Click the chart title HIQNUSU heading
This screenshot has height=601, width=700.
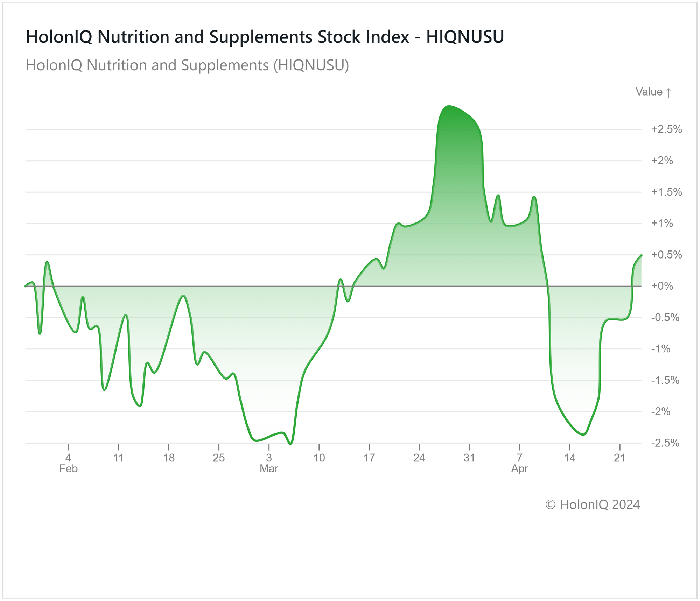click(x=265, y=37)
